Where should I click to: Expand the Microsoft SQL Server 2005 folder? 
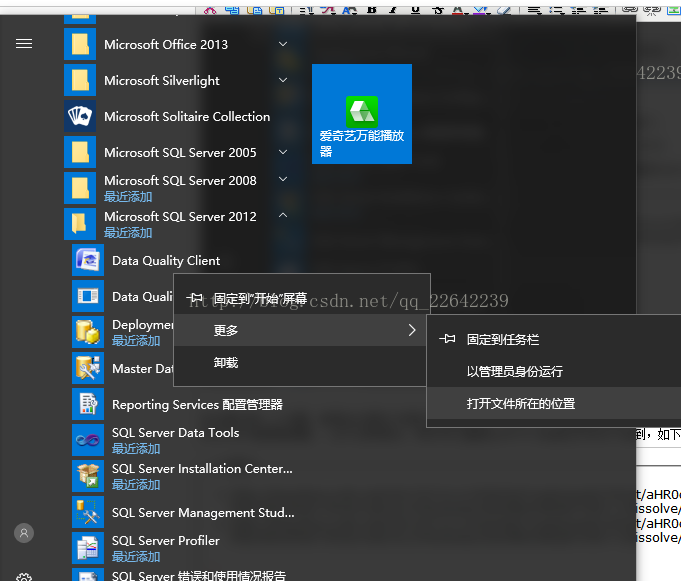(x=283, y=152)
